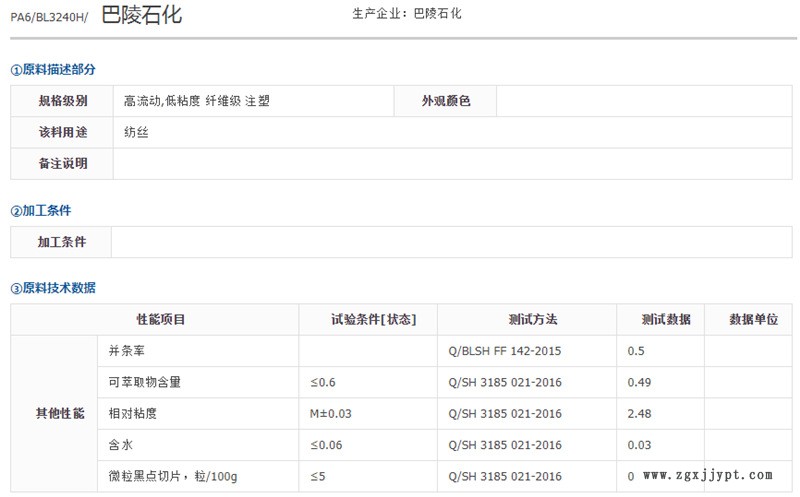Select 高流动,低粘度 纤维级 注塑 value

coord(196,101)
